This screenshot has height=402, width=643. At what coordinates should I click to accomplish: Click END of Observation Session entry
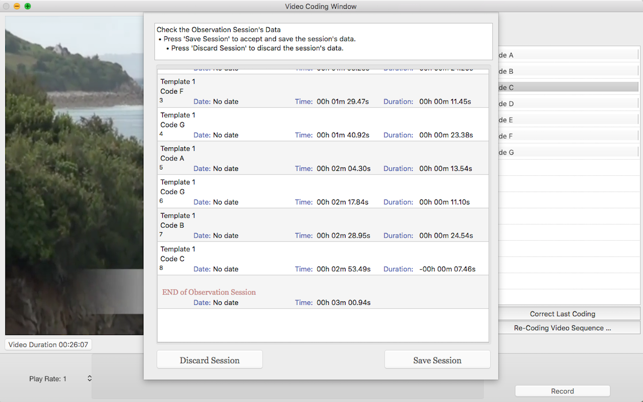(x=323, y=292)
